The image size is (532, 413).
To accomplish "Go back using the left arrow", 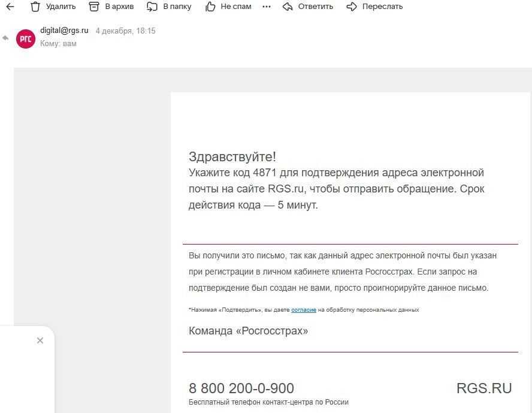I will [10, 7].
